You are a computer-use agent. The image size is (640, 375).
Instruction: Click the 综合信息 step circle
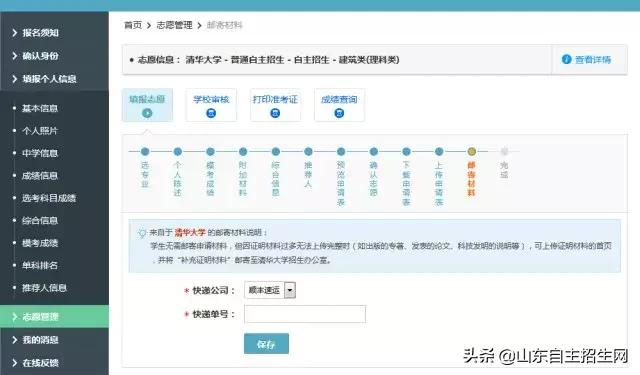pyautogui.click(x=276, y=151)
